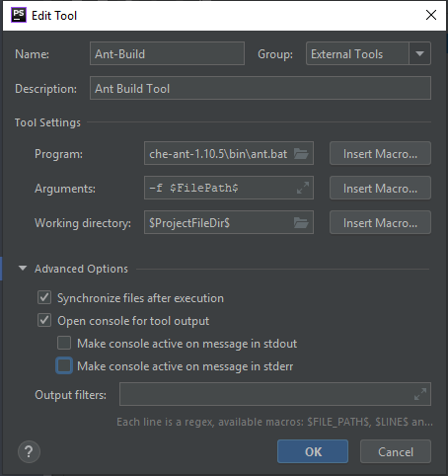The width and height of the screenshot is (448, 476).
Task: Click the Program field folder browse icon
Action: [x=301, y=153]
